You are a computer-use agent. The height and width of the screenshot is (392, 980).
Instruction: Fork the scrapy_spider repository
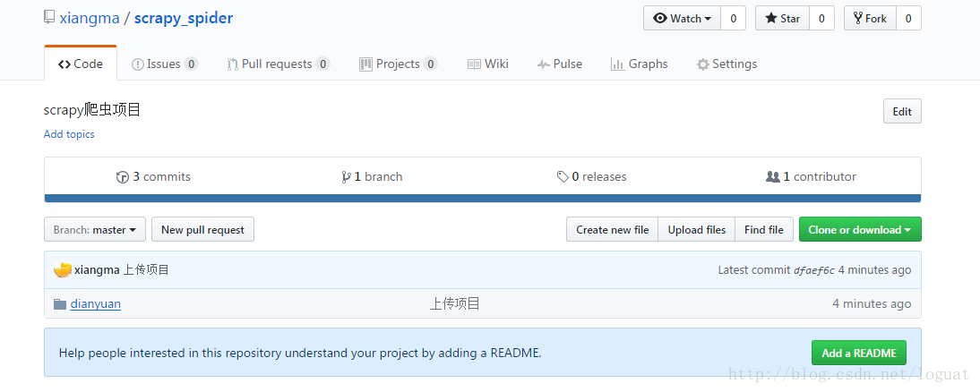pyautogui.click(x=870, y=18)
